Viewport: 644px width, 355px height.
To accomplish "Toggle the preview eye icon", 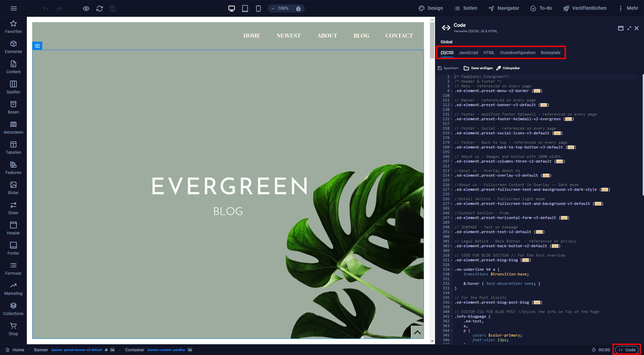I will 86,8.
